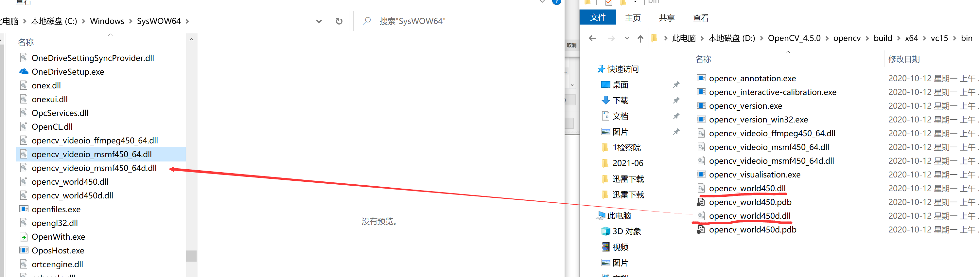Unpin 桌面 via its pin icon
980x277 pixels.
click(x=676, y=84)
